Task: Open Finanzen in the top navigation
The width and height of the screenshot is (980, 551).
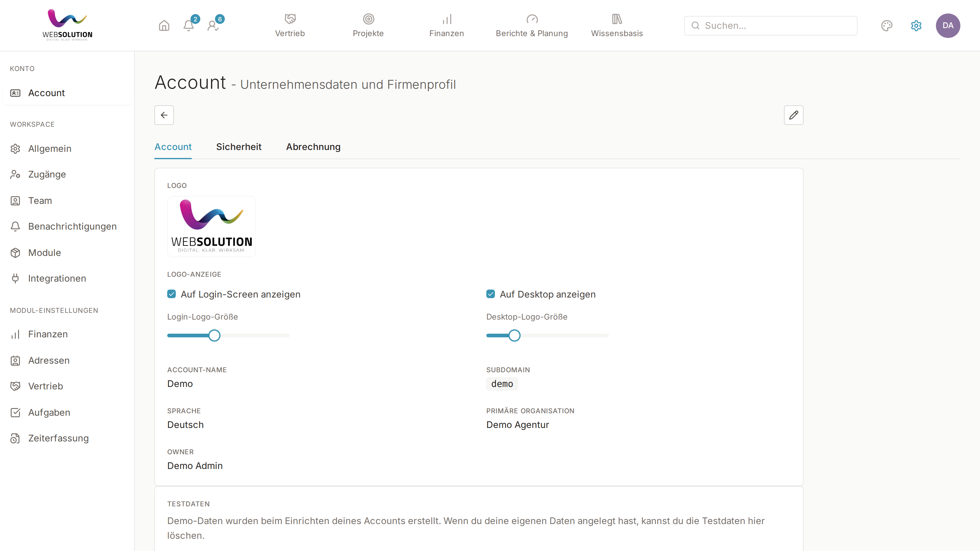Action: (447, 25)
